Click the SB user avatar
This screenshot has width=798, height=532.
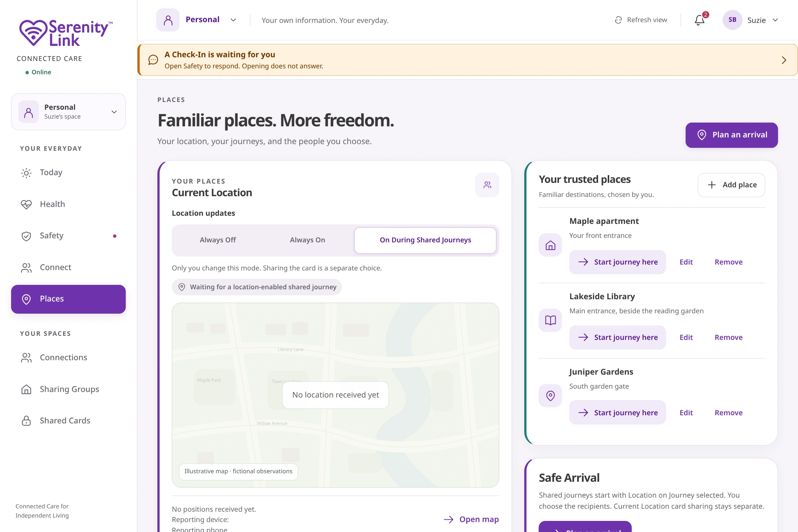pyautogui.click(x=732, y=20)
